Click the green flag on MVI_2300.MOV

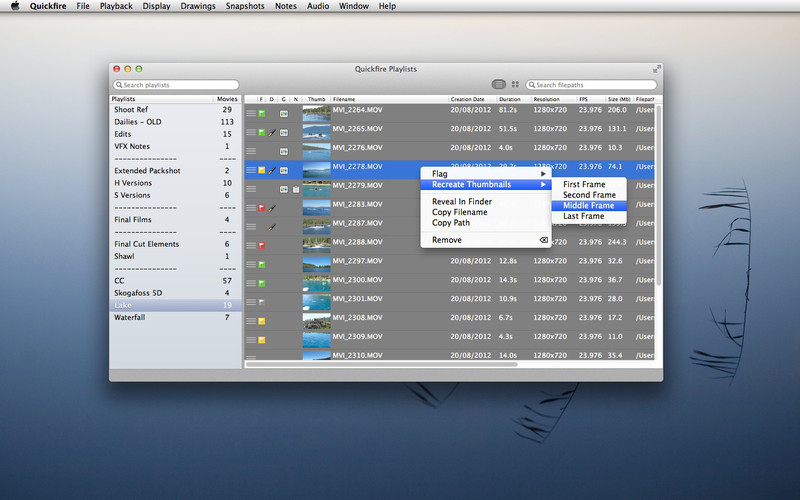[x=262, y=283]
